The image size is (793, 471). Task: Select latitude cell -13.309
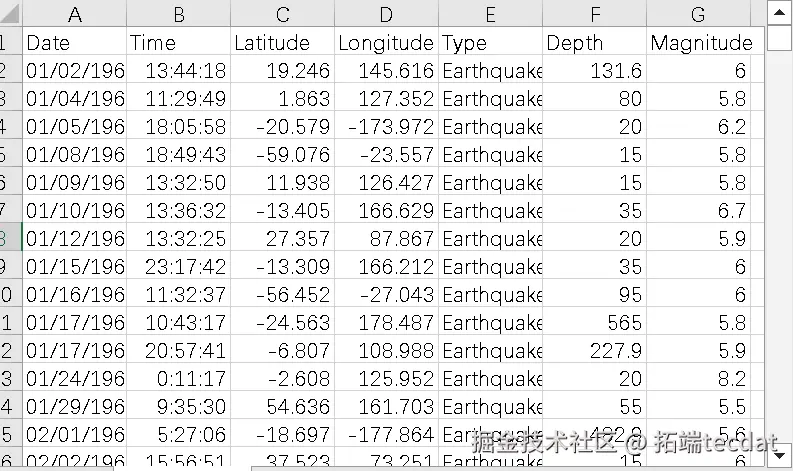point(283,265)
